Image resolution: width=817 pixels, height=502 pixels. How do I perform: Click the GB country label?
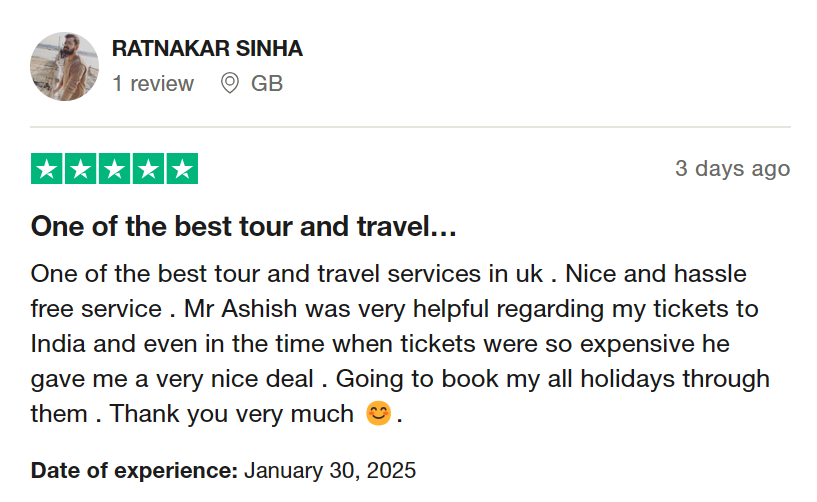point(267,84)
